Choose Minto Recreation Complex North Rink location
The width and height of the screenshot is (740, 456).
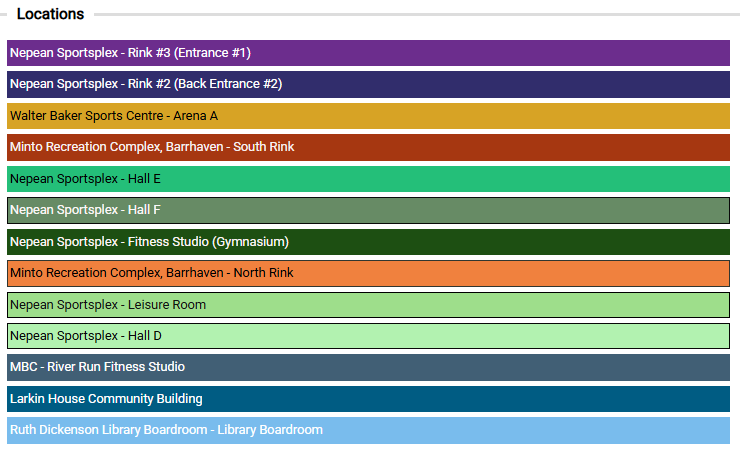click(x=368, y=273)
